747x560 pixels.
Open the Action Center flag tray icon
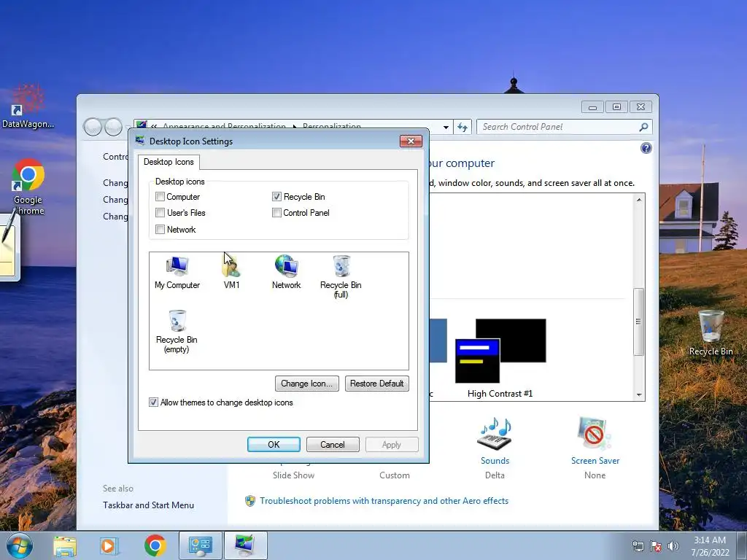(656, 546)
